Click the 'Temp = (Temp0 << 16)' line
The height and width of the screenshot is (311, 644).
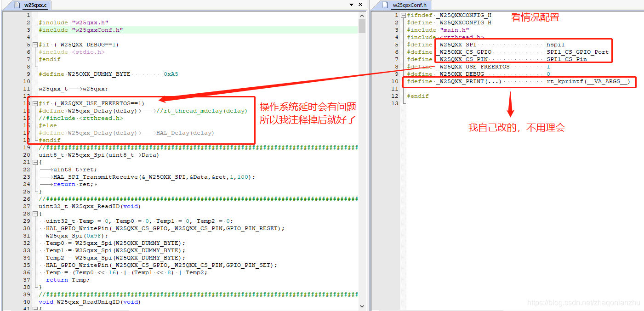126,272
